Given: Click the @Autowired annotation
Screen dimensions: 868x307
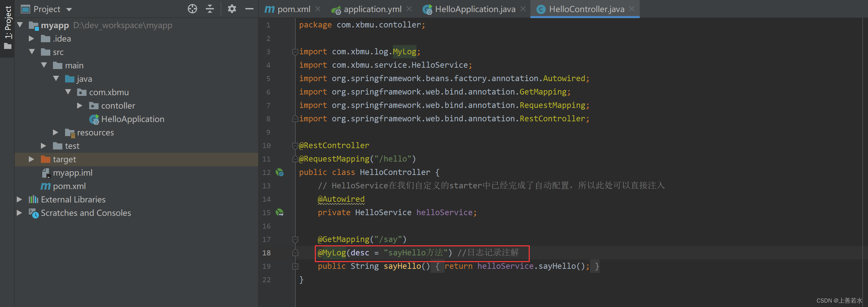Looking at the screenshot, I should point(341,199).
